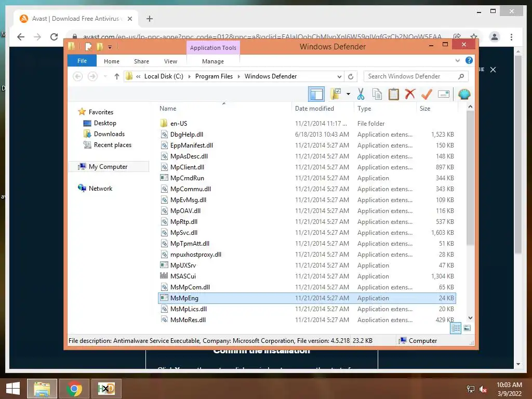The image size is (532, 399).
Task: Click the Copy icon in toolbar
Action: tap(377, 94)
